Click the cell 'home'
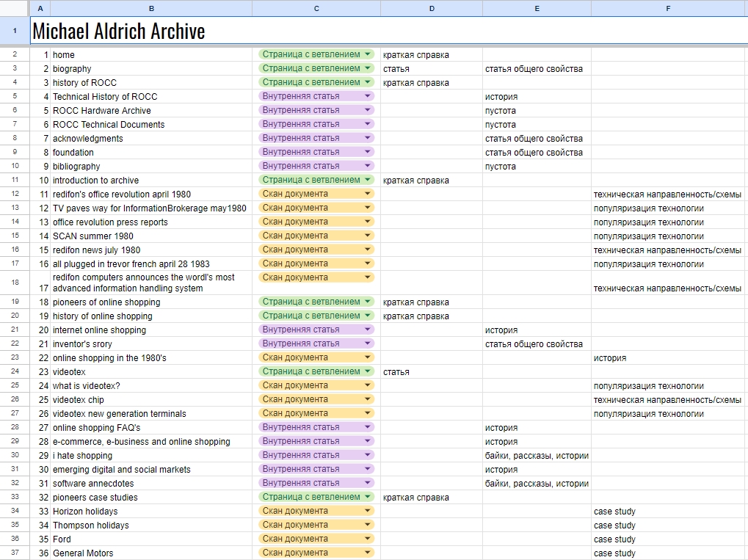 pos(151,55)
